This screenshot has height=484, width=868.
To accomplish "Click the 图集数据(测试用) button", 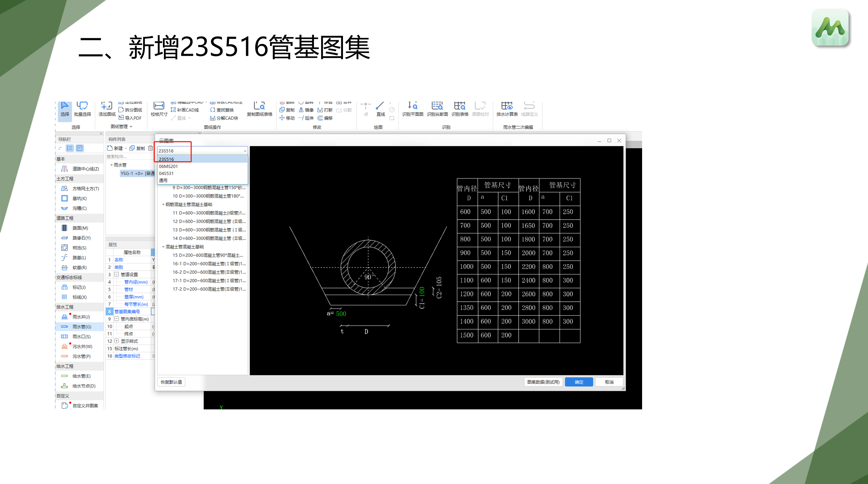I will point(543,382).
